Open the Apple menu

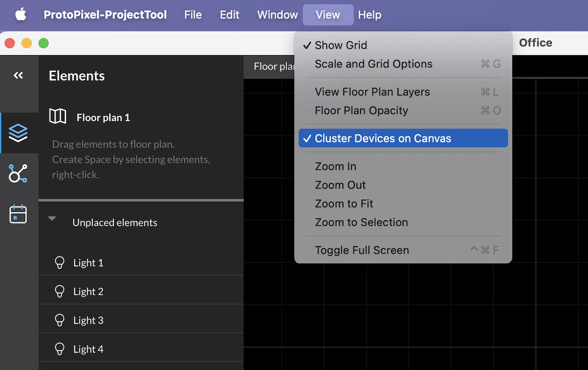pos(20,15)
